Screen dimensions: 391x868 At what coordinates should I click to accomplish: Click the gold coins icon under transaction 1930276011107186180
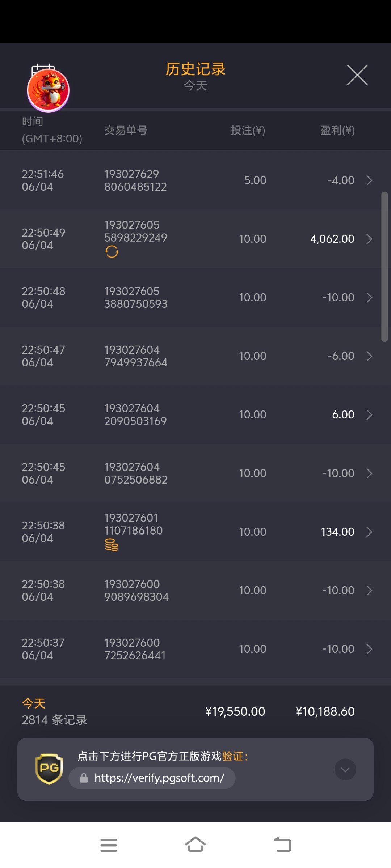pyautogui.click(x=112, y=545)
